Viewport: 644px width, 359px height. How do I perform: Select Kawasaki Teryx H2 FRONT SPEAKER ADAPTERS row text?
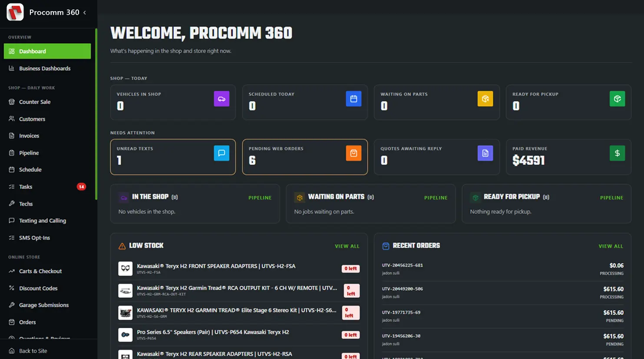(x=216, y=266)
